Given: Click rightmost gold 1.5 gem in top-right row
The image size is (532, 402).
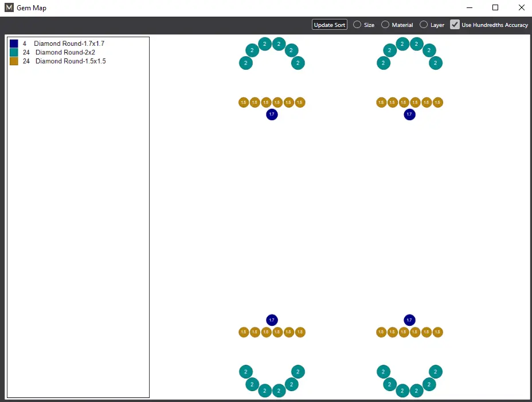Looking at the screenshot, I should click(437, 103).
